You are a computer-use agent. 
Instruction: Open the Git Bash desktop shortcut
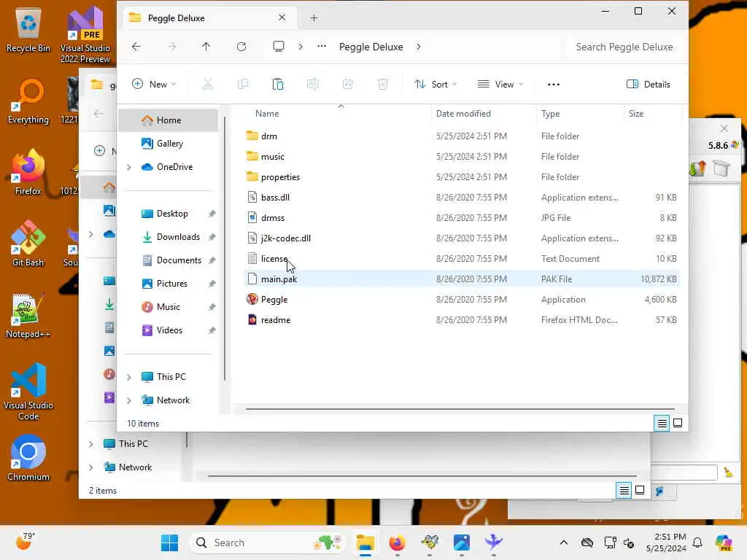(28, 244)
